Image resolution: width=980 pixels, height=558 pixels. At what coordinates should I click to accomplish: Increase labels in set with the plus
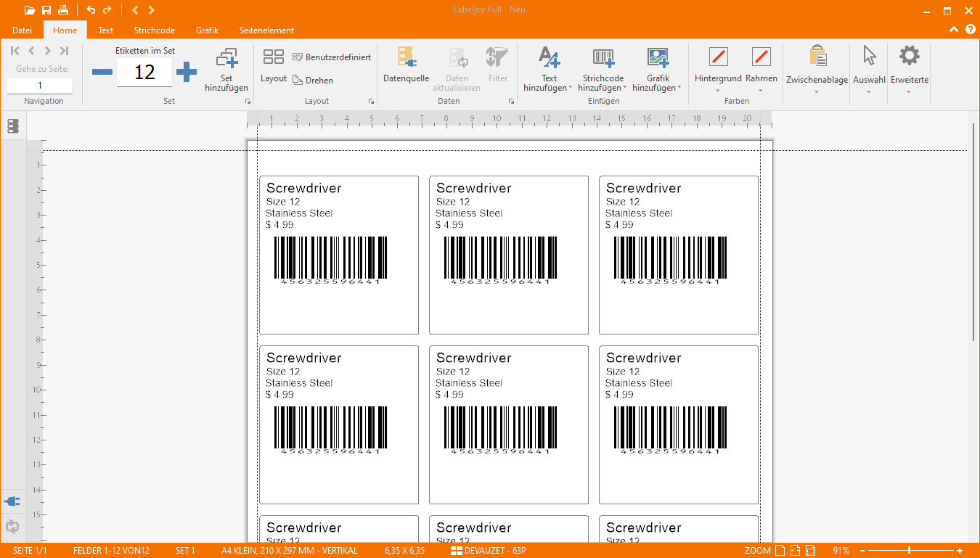187,72
